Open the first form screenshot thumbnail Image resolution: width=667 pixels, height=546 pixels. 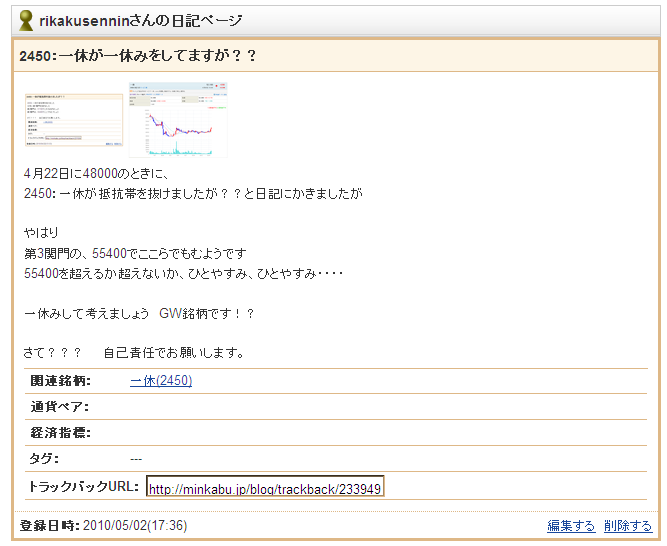[73, 120]
